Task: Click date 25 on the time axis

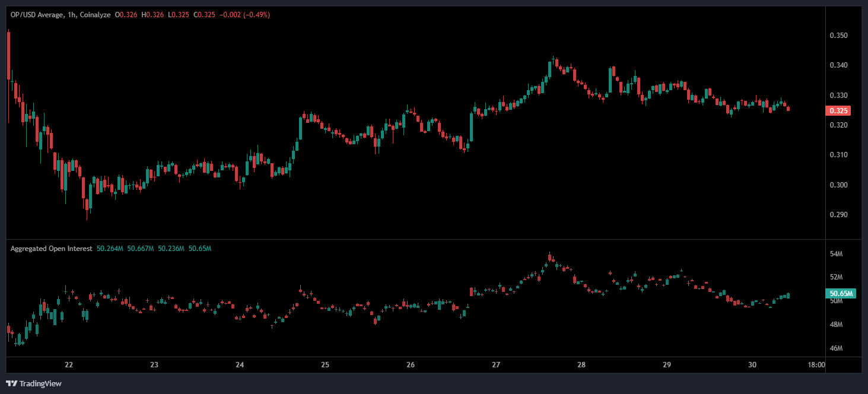Action: click(325, 365)
